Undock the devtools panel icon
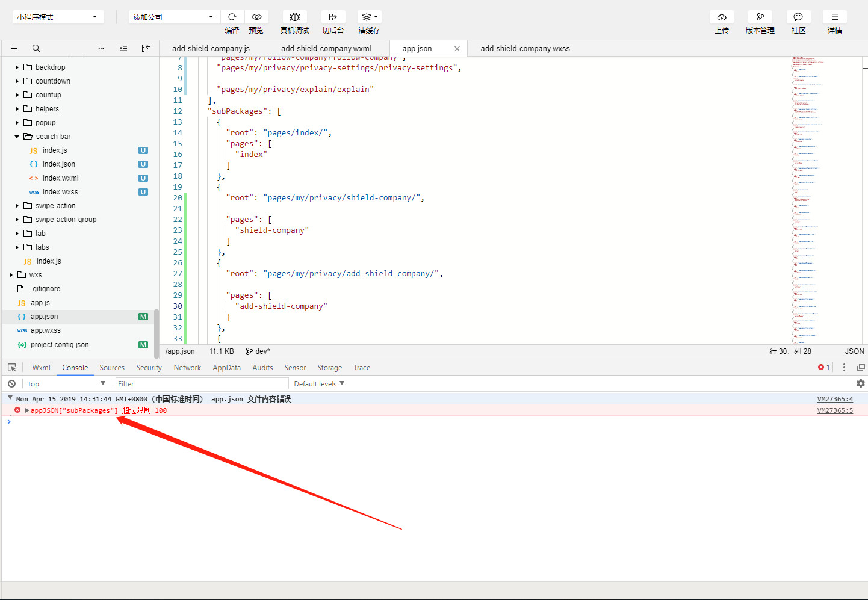The image size is (868, 600). pos(861,367)
